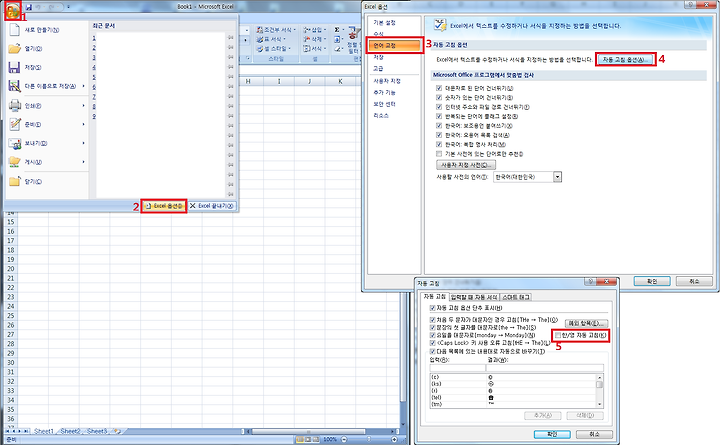Screen dimensions: 720x445
Task: Select 언어 교정 category in Excel 옵션
Action: (394, 45)
